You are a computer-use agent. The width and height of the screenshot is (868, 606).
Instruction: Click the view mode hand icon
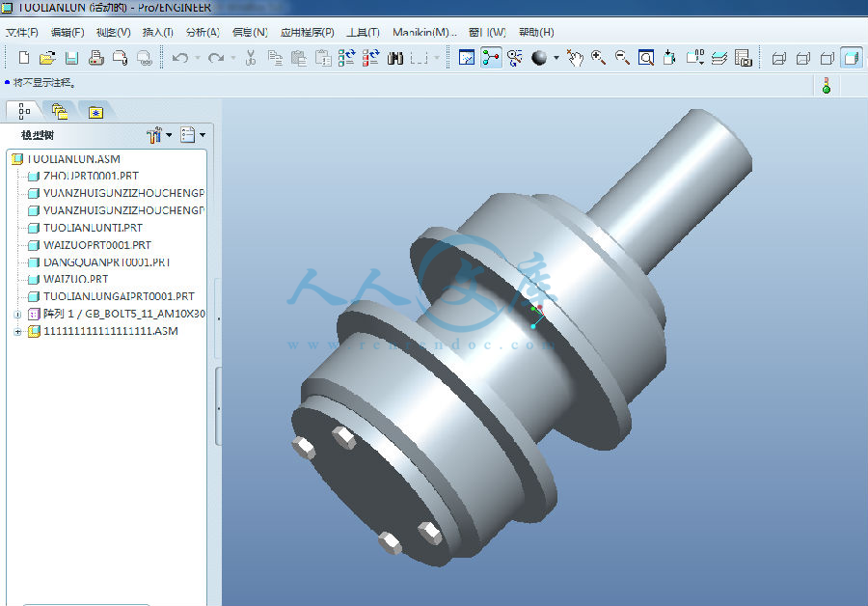click(575, 58)
